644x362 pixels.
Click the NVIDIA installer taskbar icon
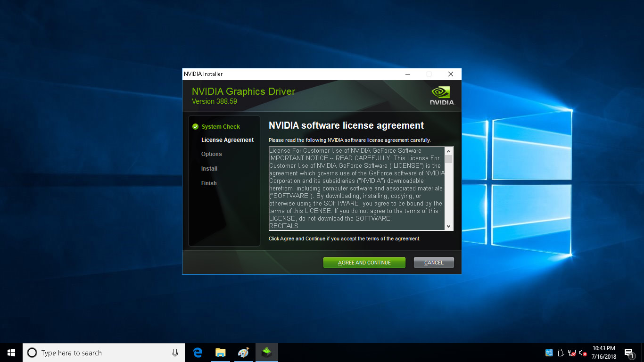tap(266, 353)
